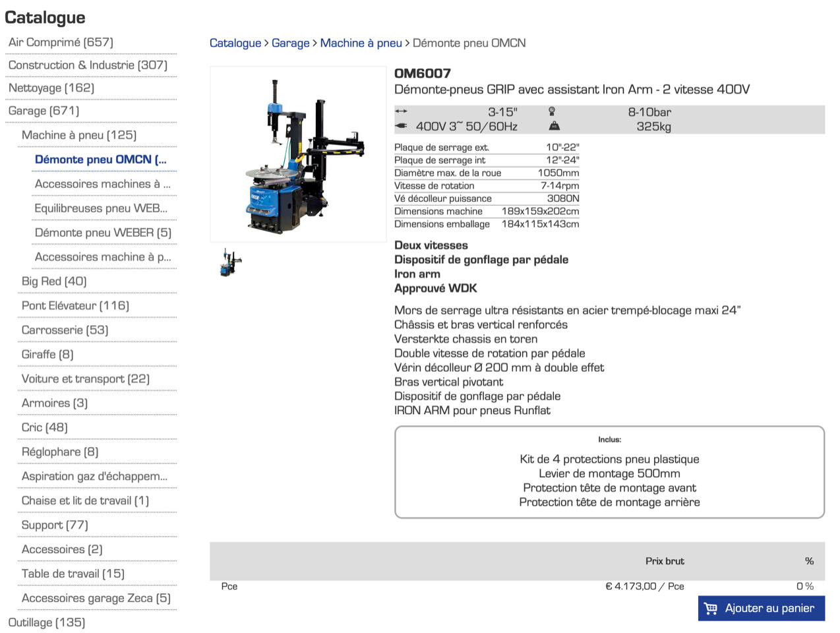This screenshot has width=840, height=633.
Task: Click the Vitesse de rotation spec row
Action: pyautogui.click(x=487, y=186)
